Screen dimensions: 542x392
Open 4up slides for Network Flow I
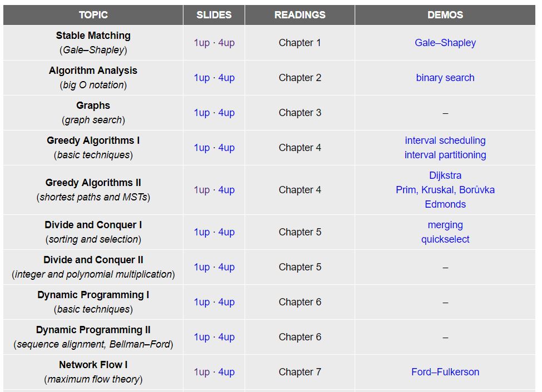tap(226, 372)
